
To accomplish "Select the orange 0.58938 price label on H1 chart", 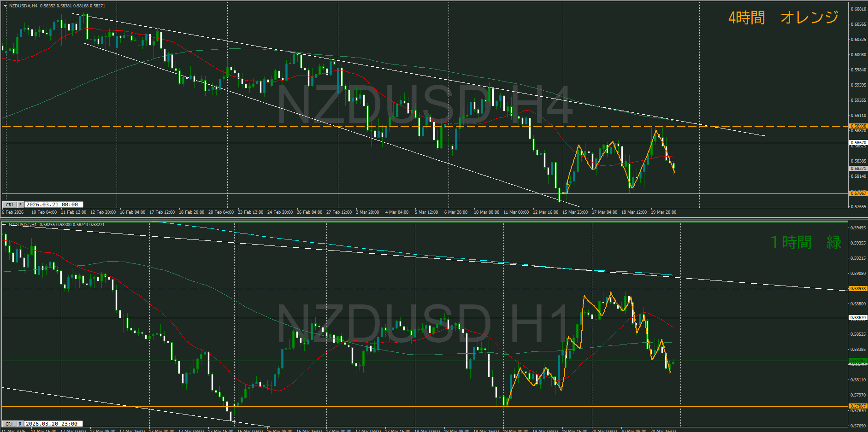I will [858, 289].
